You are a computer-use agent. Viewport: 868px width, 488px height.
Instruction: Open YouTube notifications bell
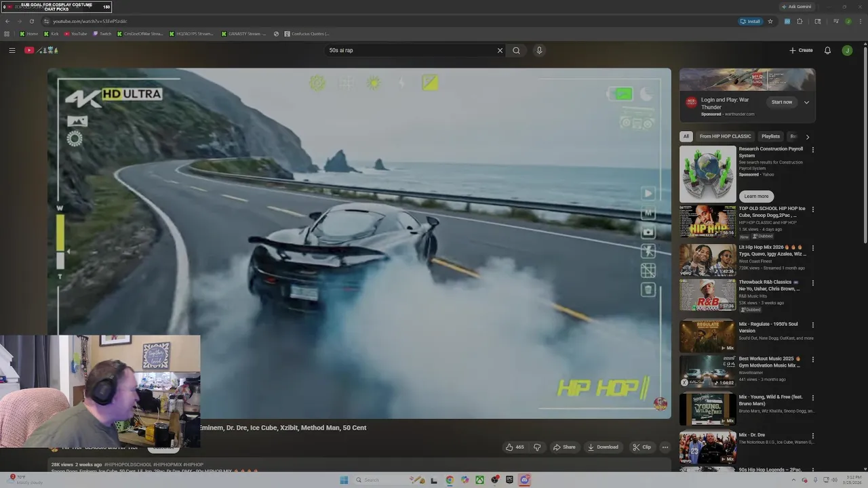click(827, 50)
